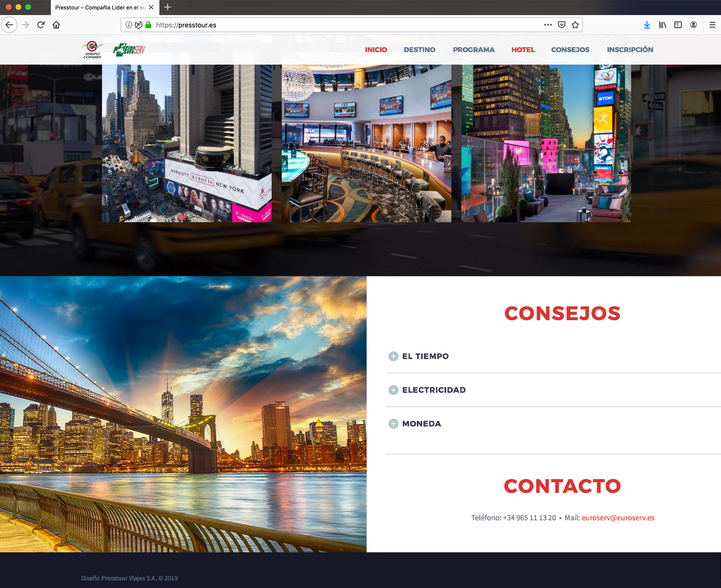Toggle the sidebar view icon
This screenshot has width=721, height=588.
coord(678,25)
